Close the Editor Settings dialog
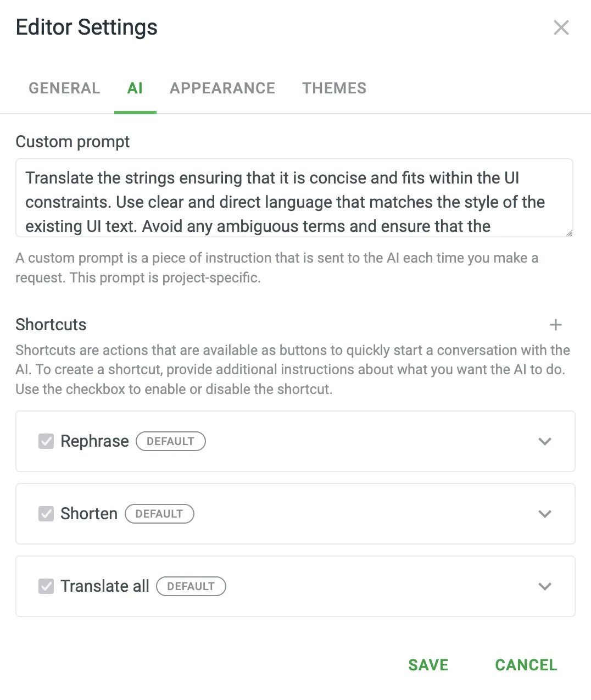 561,27
